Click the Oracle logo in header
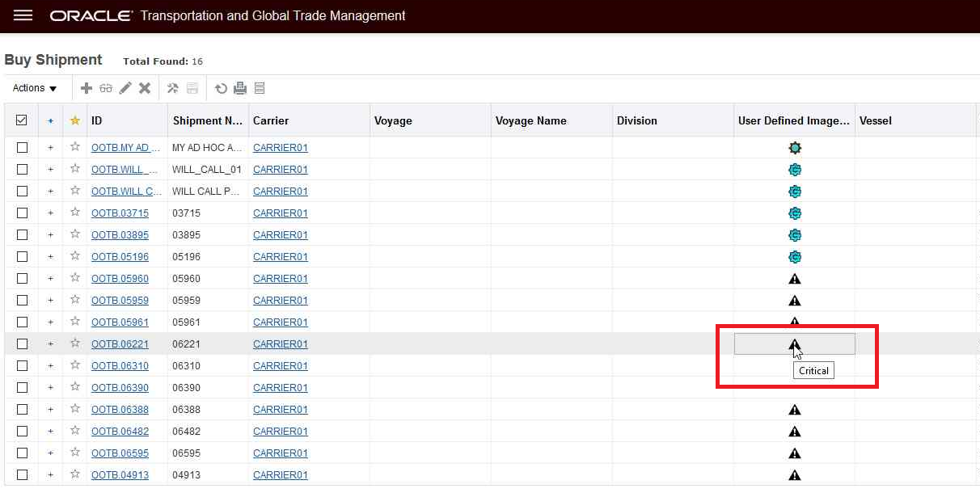This screenshot has width=980, height=493. pyautogui.click(x=91, y=15)
